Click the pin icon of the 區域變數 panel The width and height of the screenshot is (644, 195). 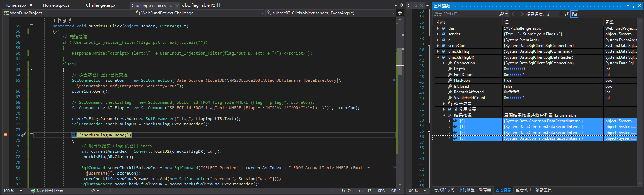[633, 6]
